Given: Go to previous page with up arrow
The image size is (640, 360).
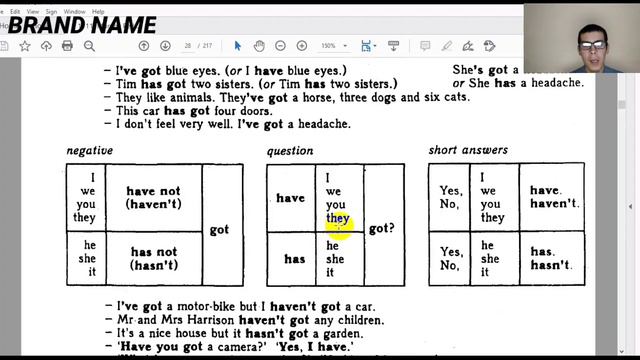Looking at the screenshot, I should click(x=144, y=46).
